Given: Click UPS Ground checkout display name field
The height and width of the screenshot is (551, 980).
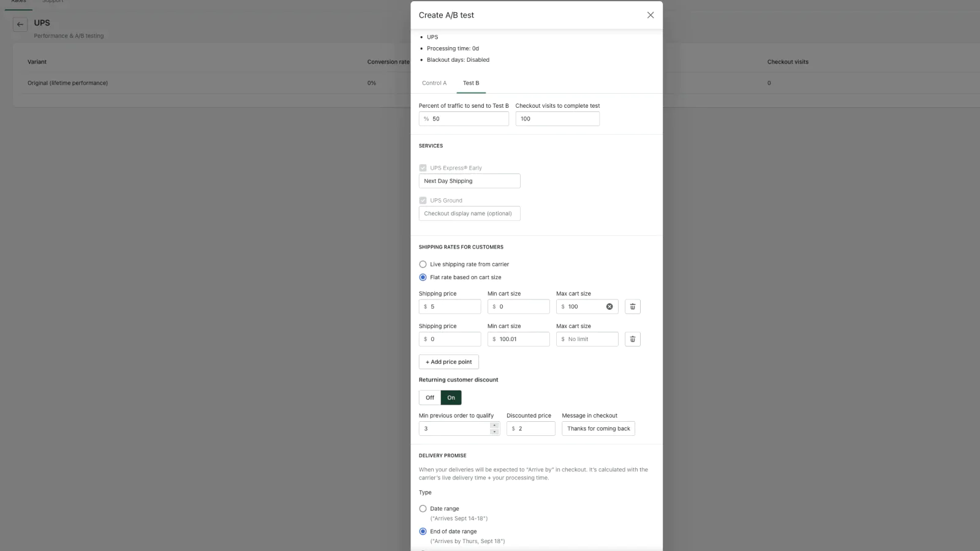Looking at the screenshot, I should click(470, 214).
